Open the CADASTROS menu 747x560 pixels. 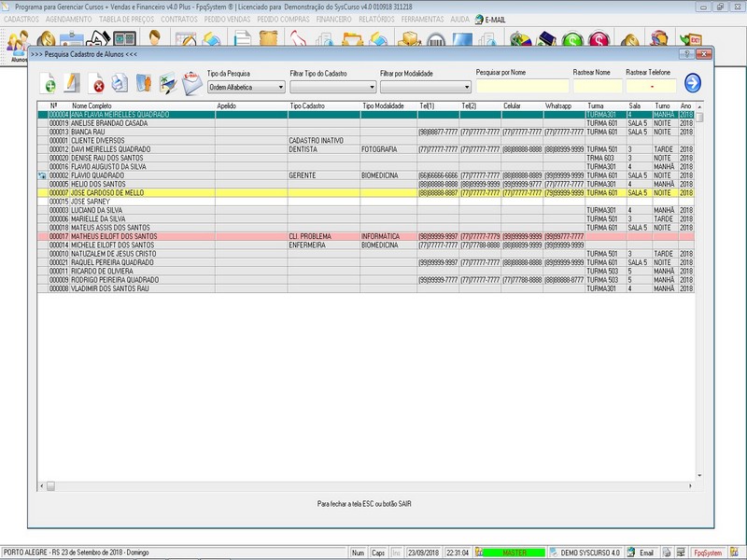pos(21,20)
